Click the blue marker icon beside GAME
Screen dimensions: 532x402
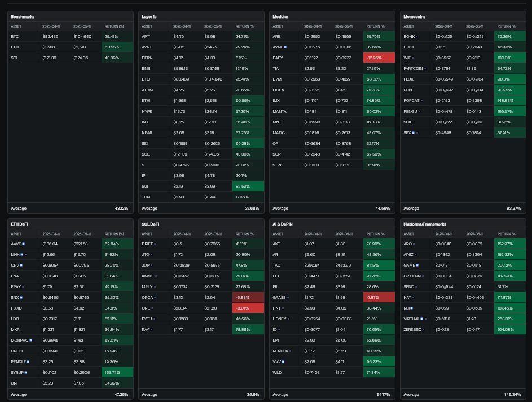tap(417, 266)
